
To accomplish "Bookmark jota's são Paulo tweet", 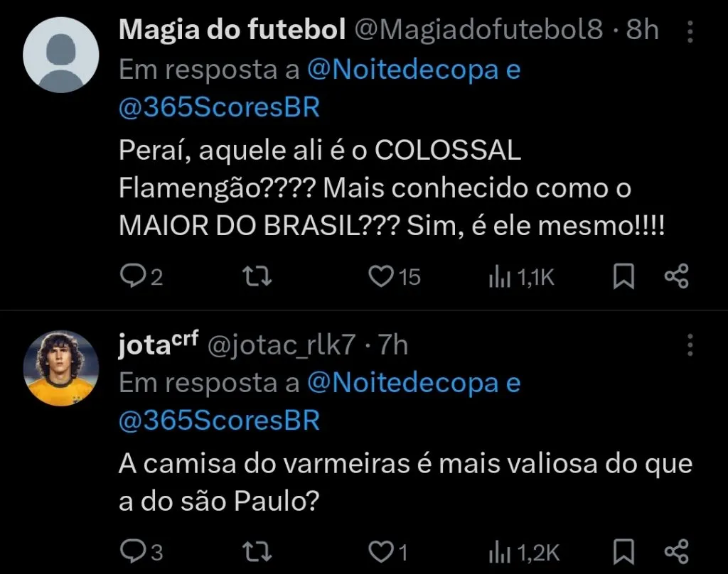I will [x=623, y=551].
